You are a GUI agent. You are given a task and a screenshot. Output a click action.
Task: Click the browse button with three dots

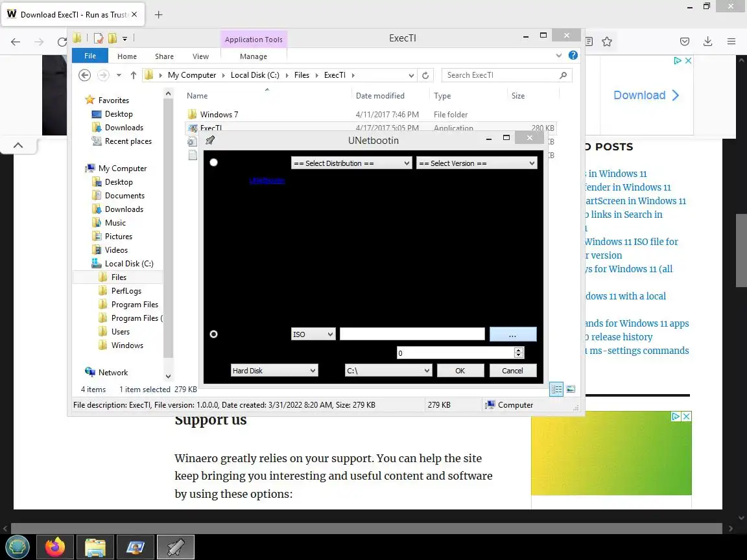coord(513,334)
